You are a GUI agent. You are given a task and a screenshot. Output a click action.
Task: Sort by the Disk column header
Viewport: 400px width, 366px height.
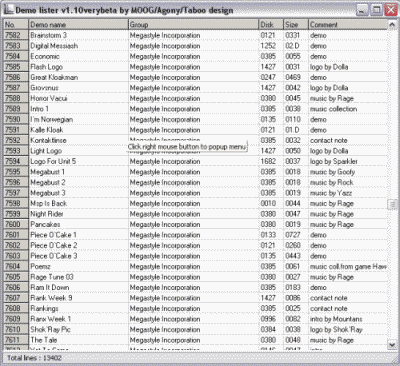pyautogui.click(x=271, y=24)
